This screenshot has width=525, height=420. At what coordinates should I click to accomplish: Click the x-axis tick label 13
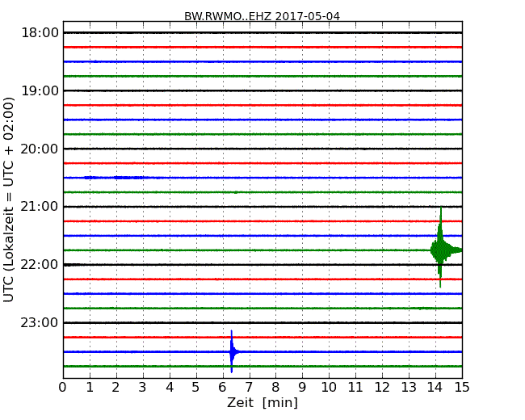point(409,387)
